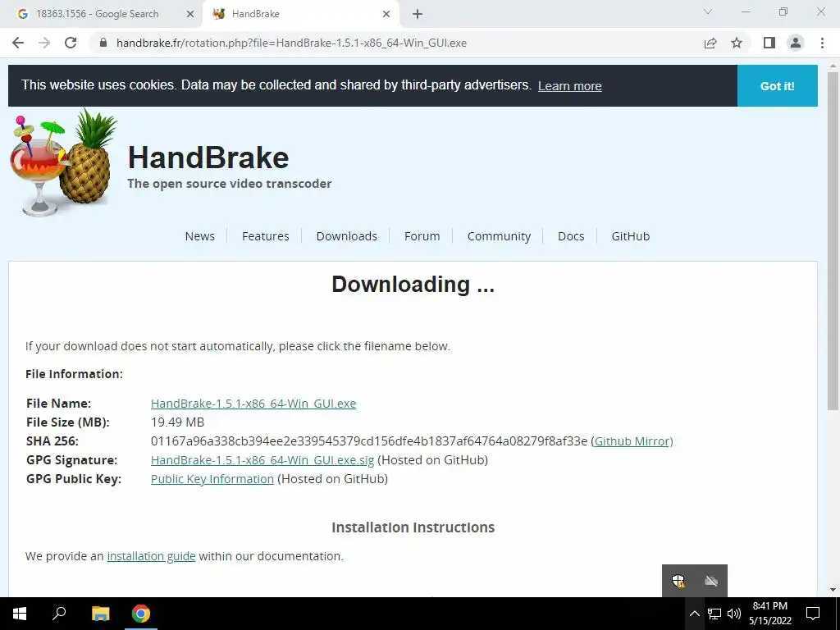Viewport: 840px width, 630px height.
Task: Collapse the hidden tray icons chevron
Action: 694,614
